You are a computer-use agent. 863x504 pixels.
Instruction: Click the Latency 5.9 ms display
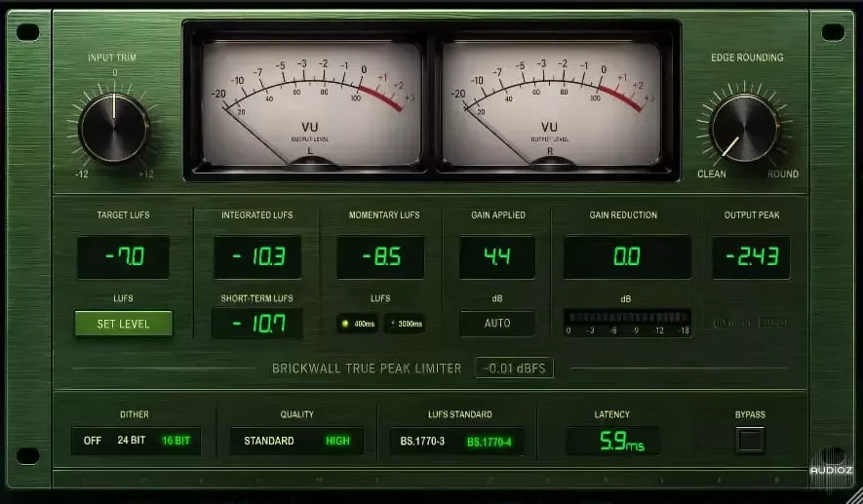coord(612,441)
